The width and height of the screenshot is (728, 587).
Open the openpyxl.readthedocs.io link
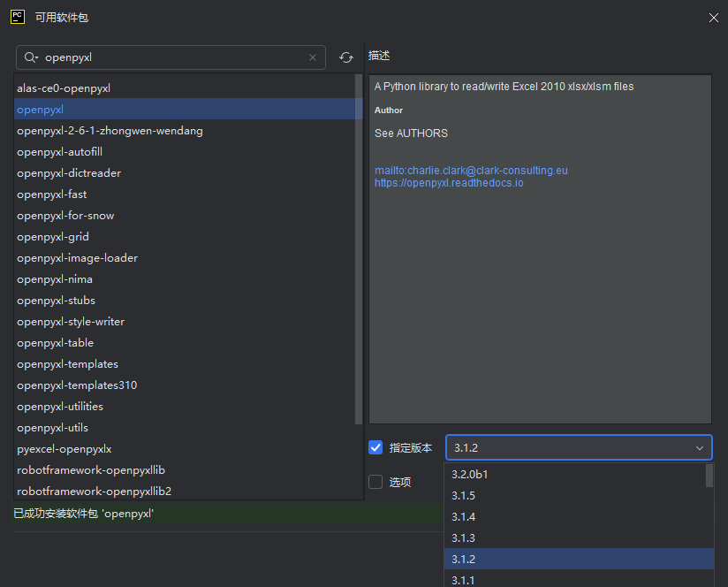click(x=449, y=183)
